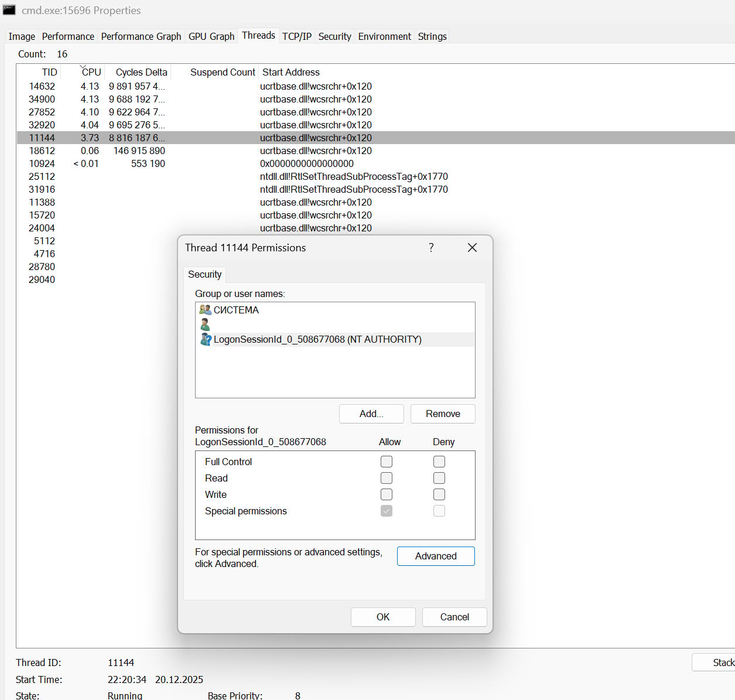
Task: Open the Performance tab
Action: click(68, 36)
